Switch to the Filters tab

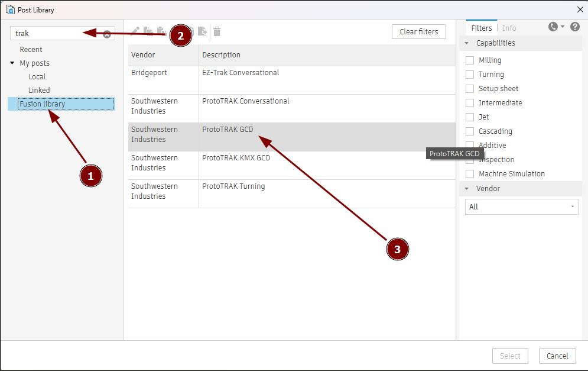(482, 28)
